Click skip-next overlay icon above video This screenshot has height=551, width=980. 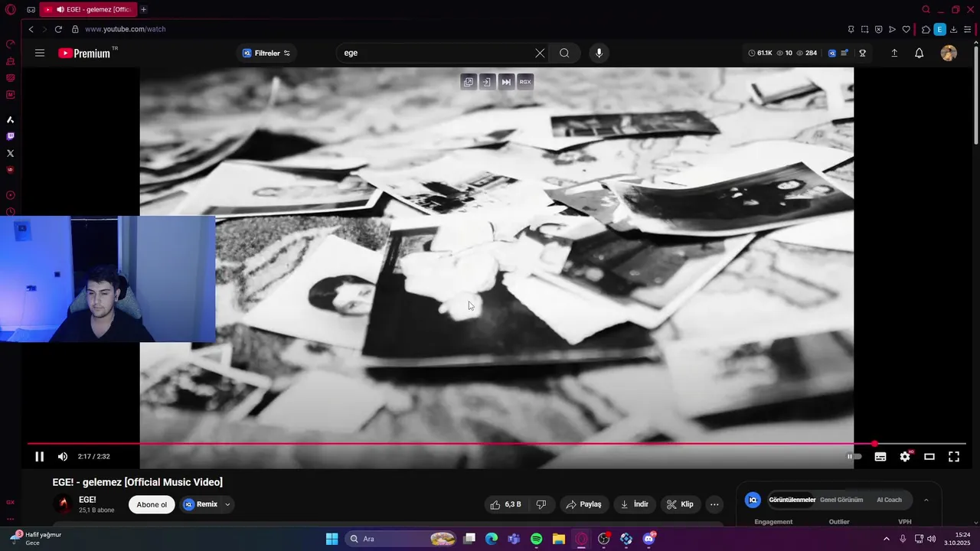[x=506, y=82]
